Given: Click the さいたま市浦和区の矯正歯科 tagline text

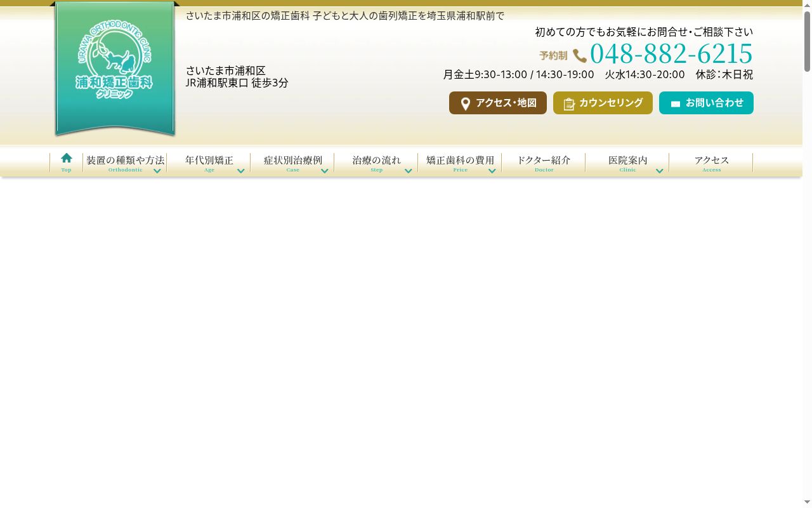Looking at the screenshot, I should pyautogui.click(x=345, y=16).
